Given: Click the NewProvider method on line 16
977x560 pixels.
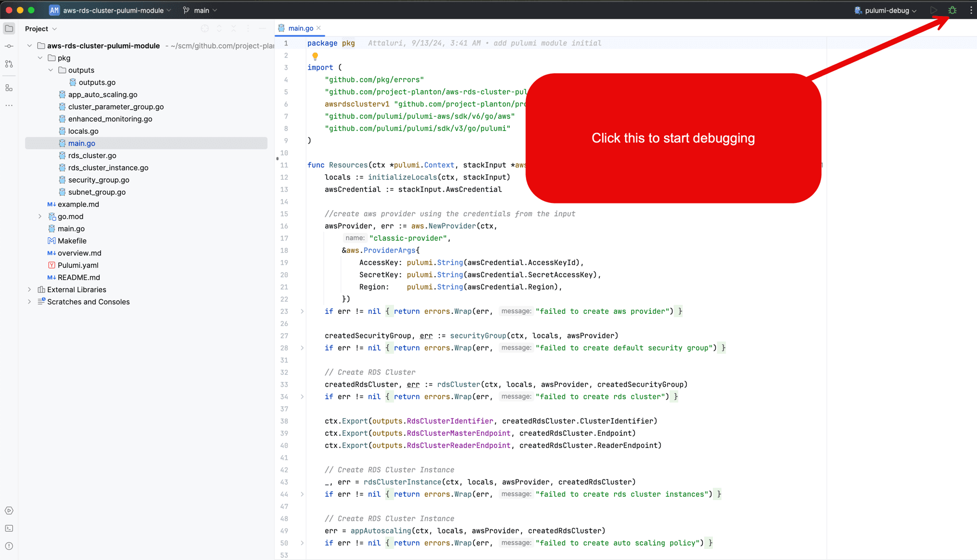Looking at the screenshot, I should [x=452, y=226].
